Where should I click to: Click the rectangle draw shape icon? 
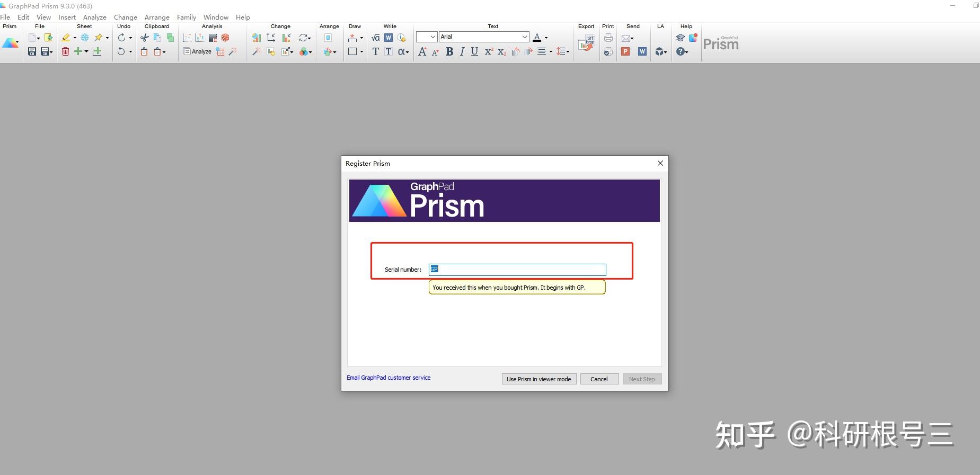point(352,51)
